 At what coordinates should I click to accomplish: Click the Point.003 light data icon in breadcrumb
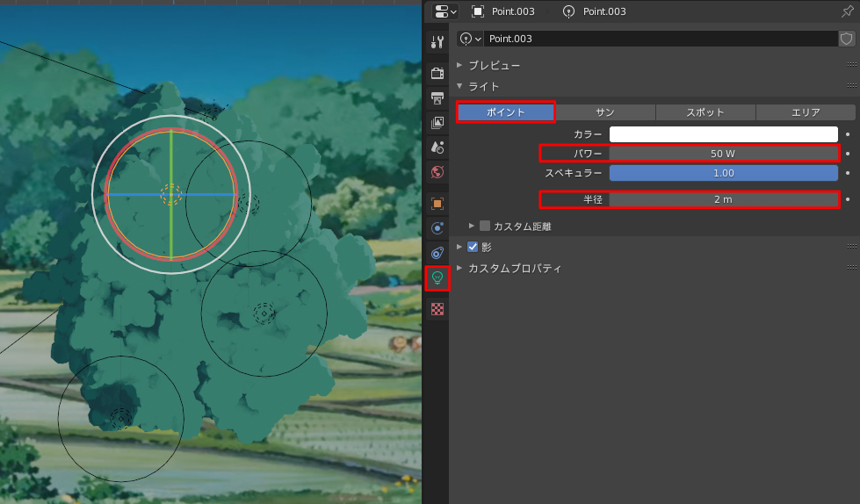(568, 11)
